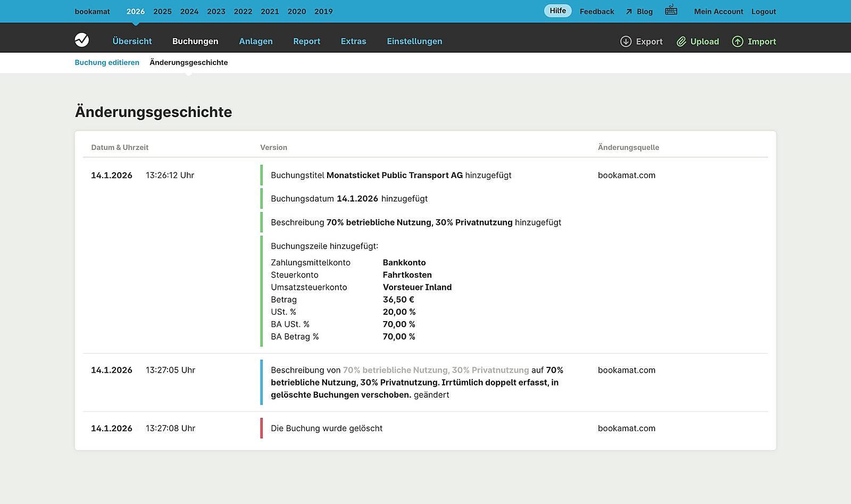Log out via Logout link

coord(763,12)
